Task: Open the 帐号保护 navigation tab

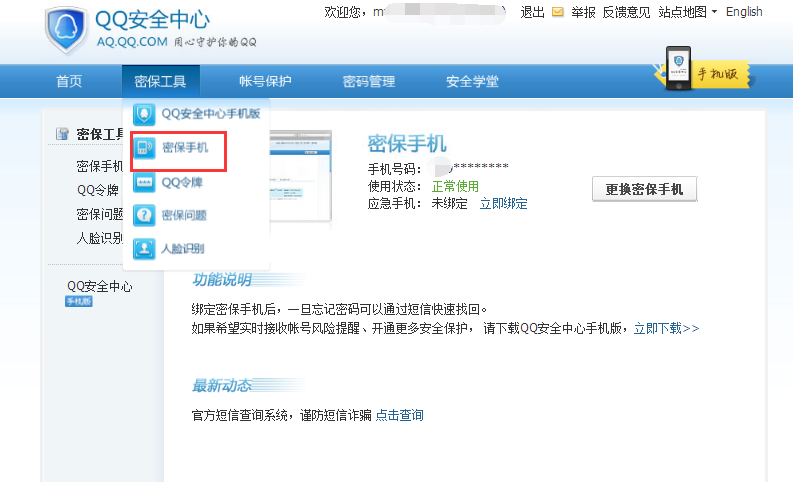Action: click(265, 81)
